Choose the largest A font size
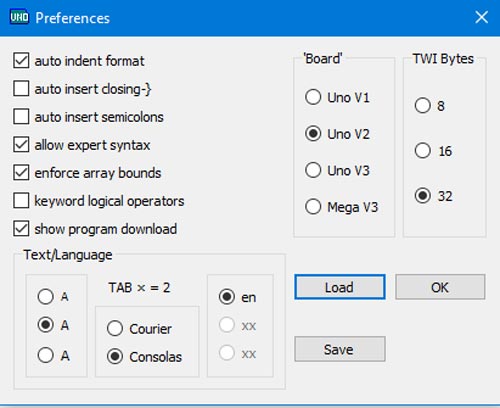This screenshot has width=500, height=408. pos(46,355)
